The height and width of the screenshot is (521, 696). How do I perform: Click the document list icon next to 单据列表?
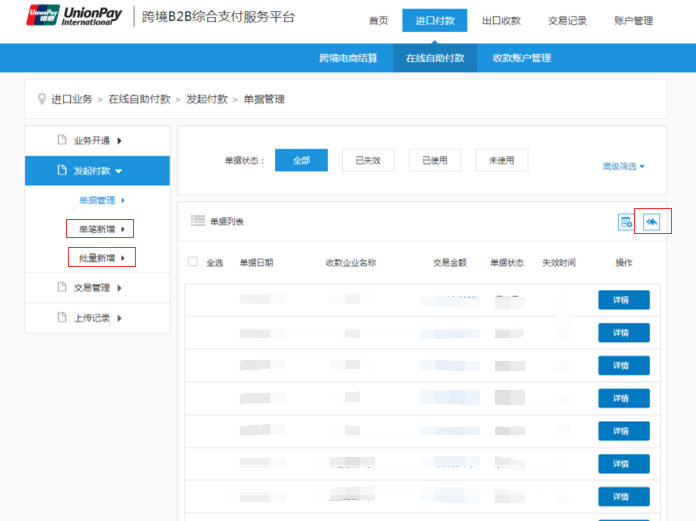[x=197, y=221]
